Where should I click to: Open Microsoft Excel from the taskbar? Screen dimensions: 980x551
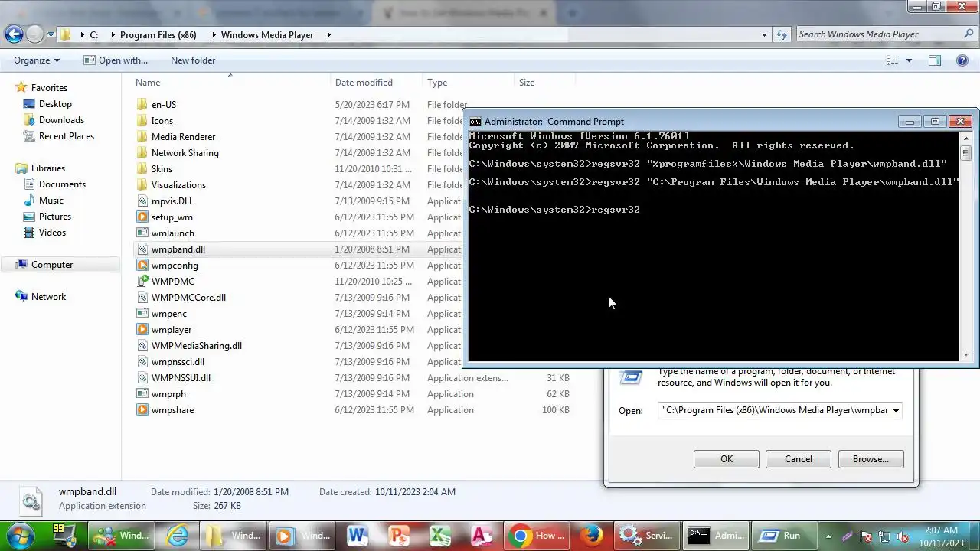click(x=440, y=536)
